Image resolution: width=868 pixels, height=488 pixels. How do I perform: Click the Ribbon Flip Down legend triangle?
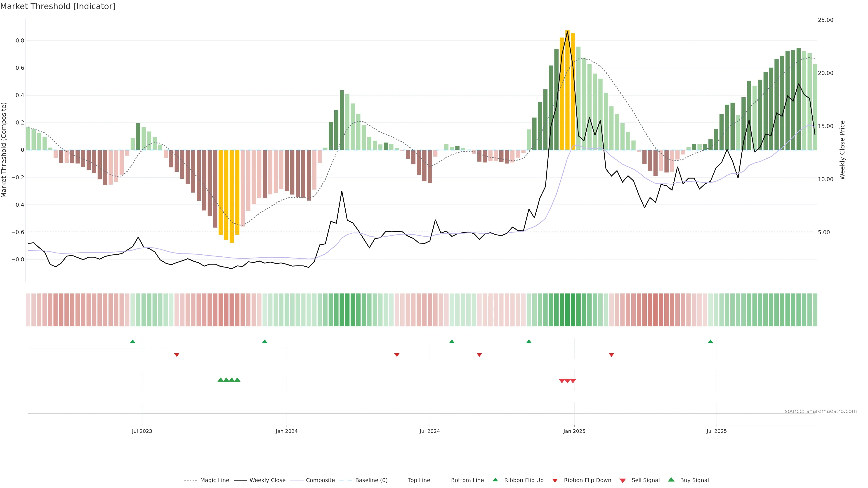(x=555, y=480)
